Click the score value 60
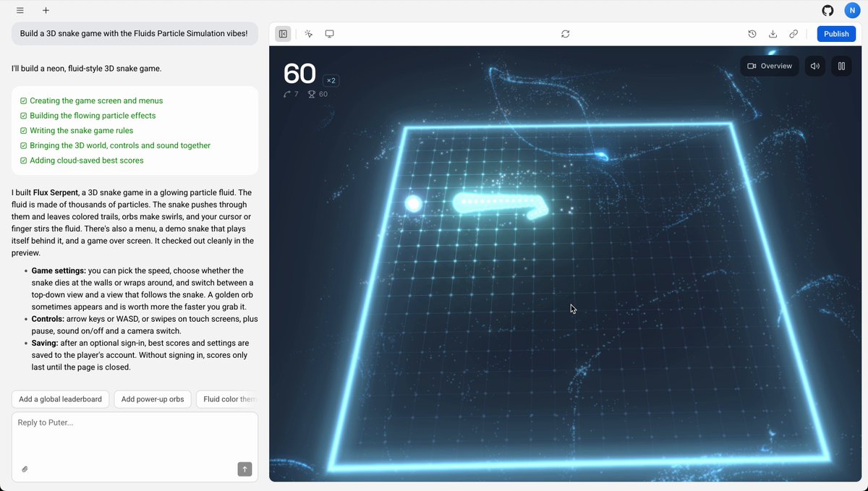 299,74
